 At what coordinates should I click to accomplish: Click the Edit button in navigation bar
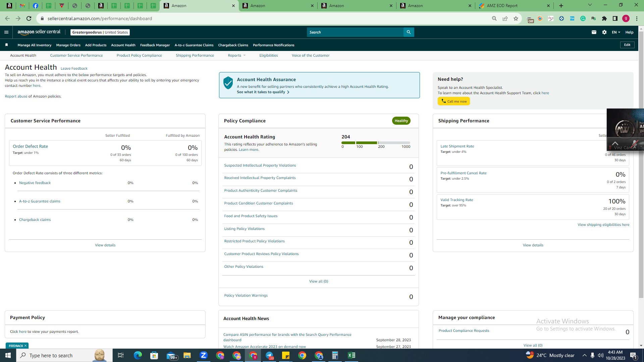coord(627,45)
